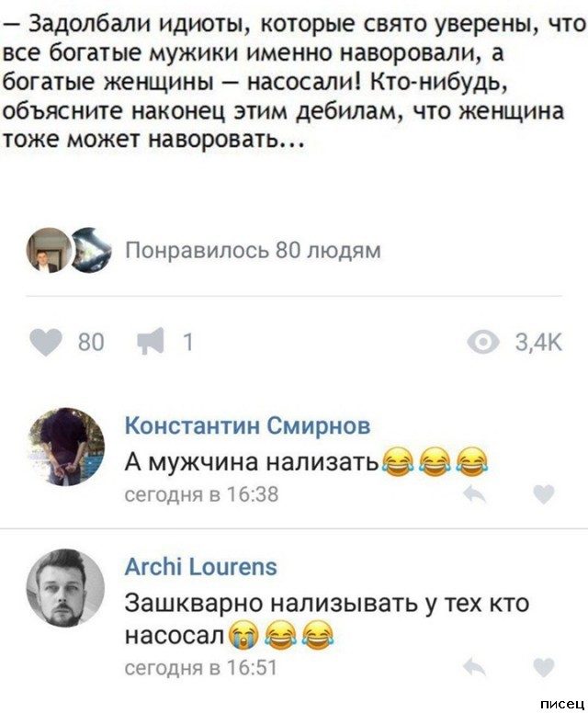
Task: Reply to Archi Lourens's comment
Action: click(475, 668)
